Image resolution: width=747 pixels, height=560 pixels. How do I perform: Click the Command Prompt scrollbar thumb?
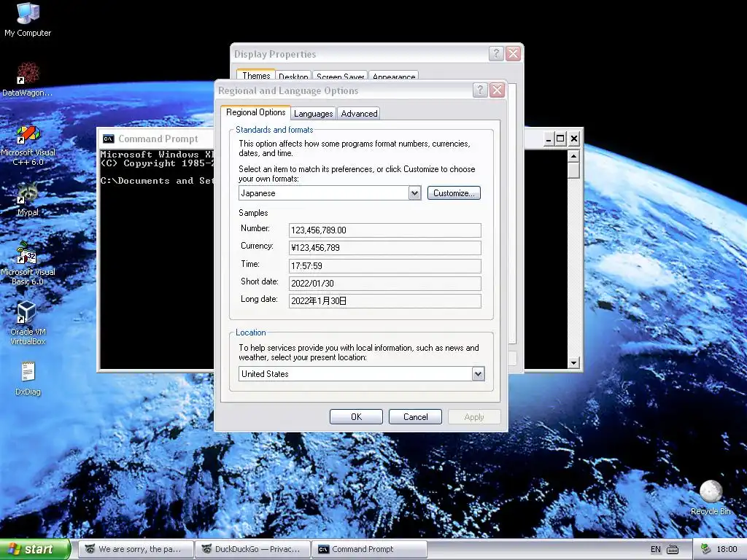[573, 170]
